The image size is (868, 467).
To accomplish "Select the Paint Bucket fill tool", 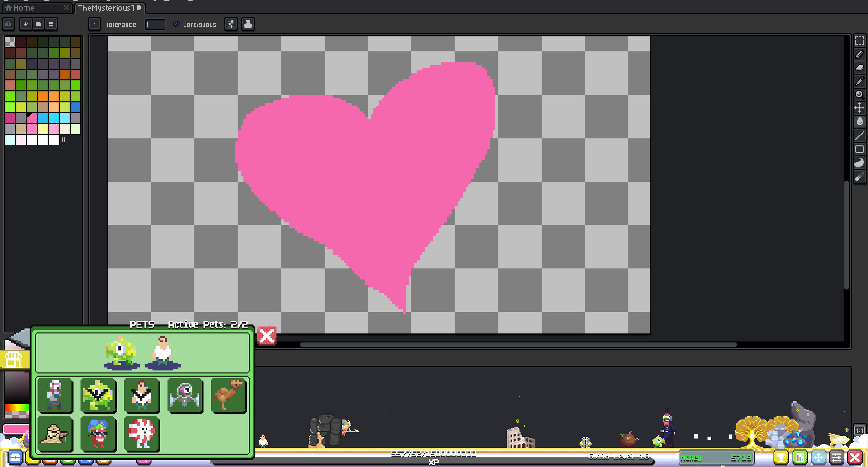I will coord(860,121).
